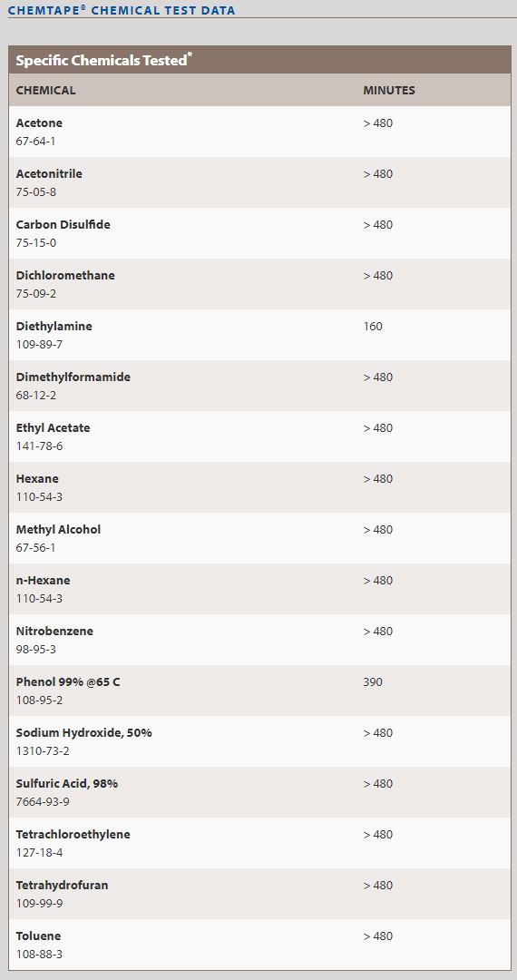Click the MINUTES column header

click(389, 90)
